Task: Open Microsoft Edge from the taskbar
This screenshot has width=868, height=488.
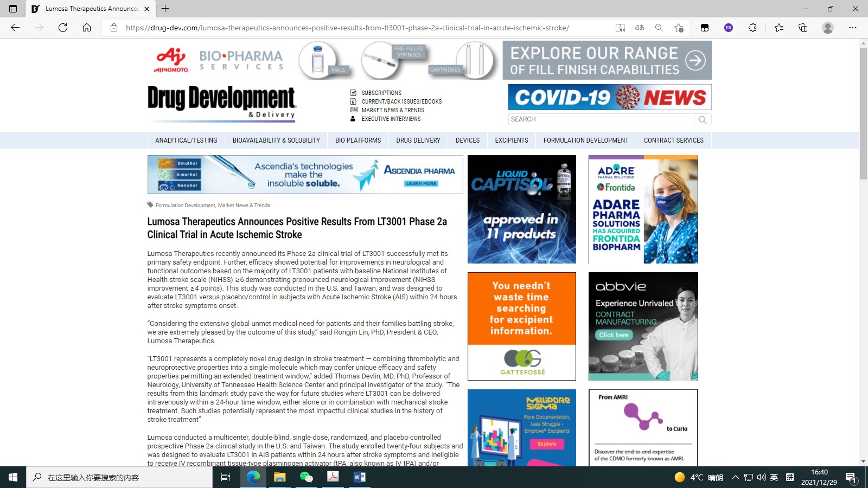Action: (253, 477)
